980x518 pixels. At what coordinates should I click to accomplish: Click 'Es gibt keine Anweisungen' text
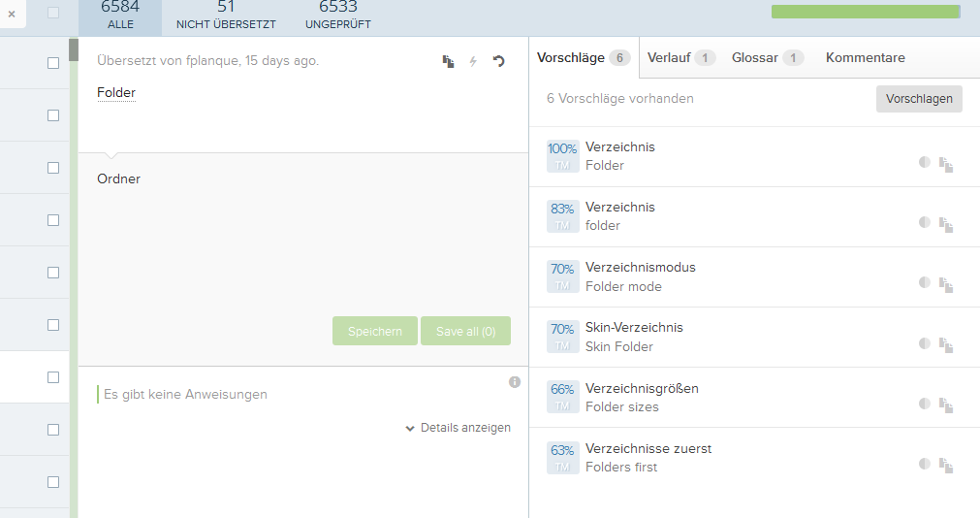(x=185, y=394)
